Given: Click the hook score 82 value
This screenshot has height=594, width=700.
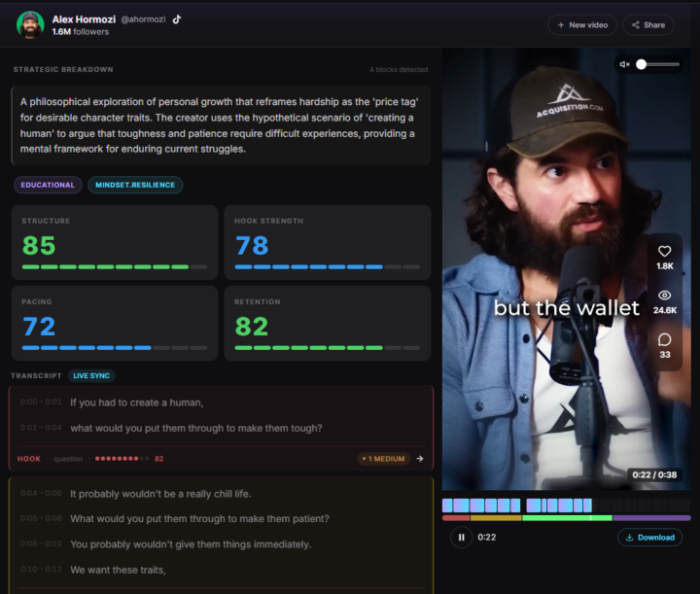Looking at the screenshot, I should click(158, 459).
